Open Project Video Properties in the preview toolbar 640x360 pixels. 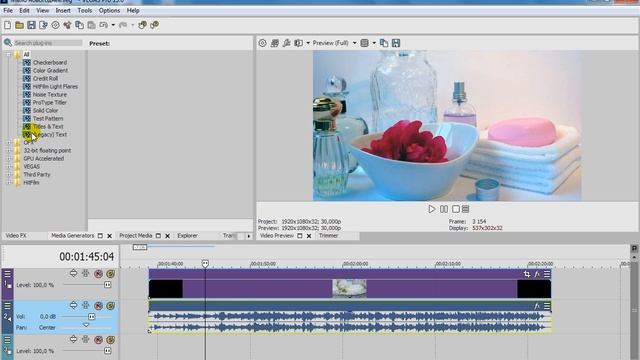tap(262, 43)
